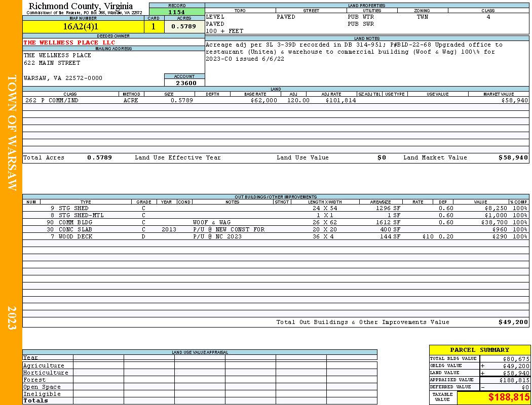The width and height of the screenshot is (532, 405).
Task: Select the COMM BLDG row type
Action: pos(75,223)
